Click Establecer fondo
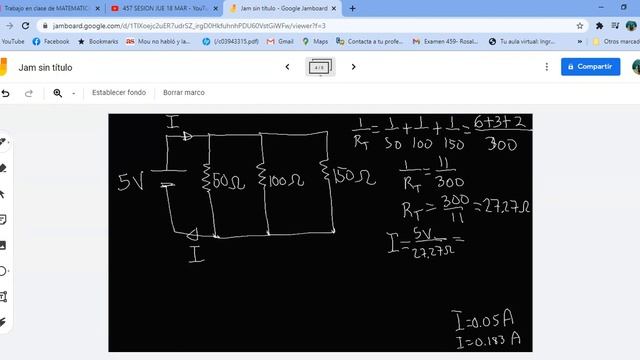Viewport: 640px width, 360px height. [119, 93]
